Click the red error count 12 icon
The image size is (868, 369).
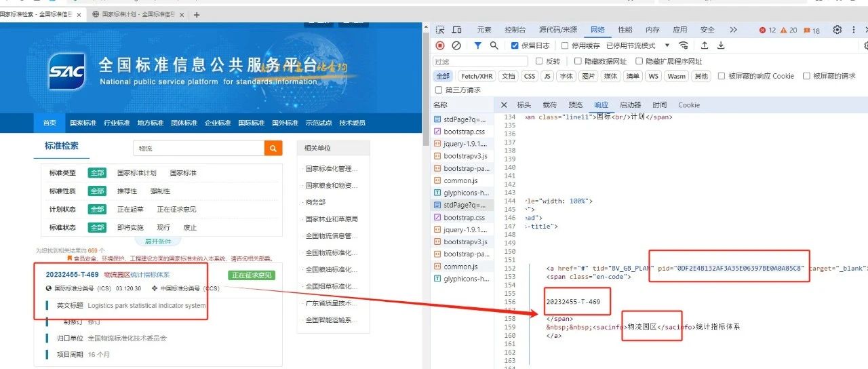(x=768, y=30)
